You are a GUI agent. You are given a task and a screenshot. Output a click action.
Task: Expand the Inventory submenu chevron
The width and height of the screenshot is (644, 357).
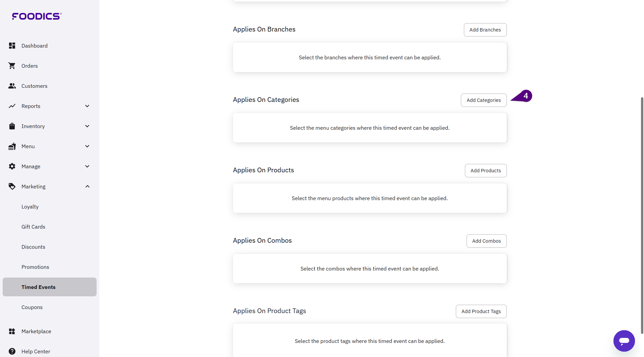point(87,126)
